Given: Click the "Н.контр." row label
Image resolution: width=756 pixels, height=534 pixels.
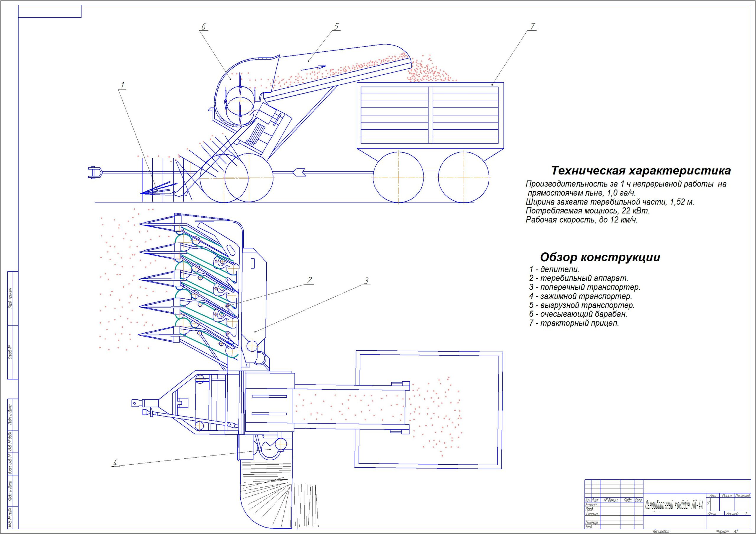Looking at the screenshot, I should click(592, 522).
